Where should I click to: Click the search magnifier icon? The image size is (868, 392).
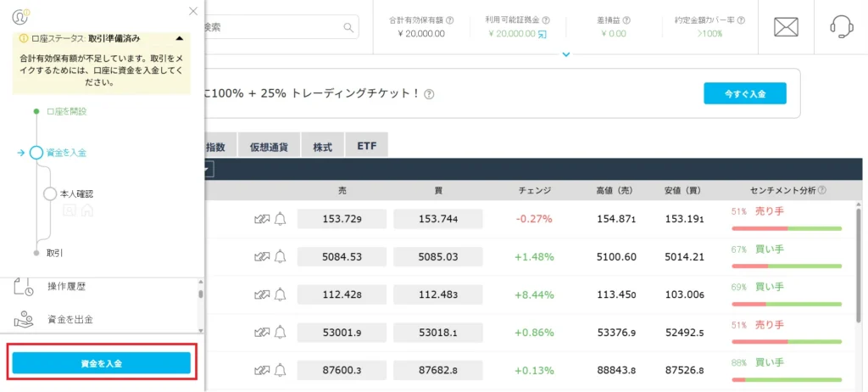[348, 27]
